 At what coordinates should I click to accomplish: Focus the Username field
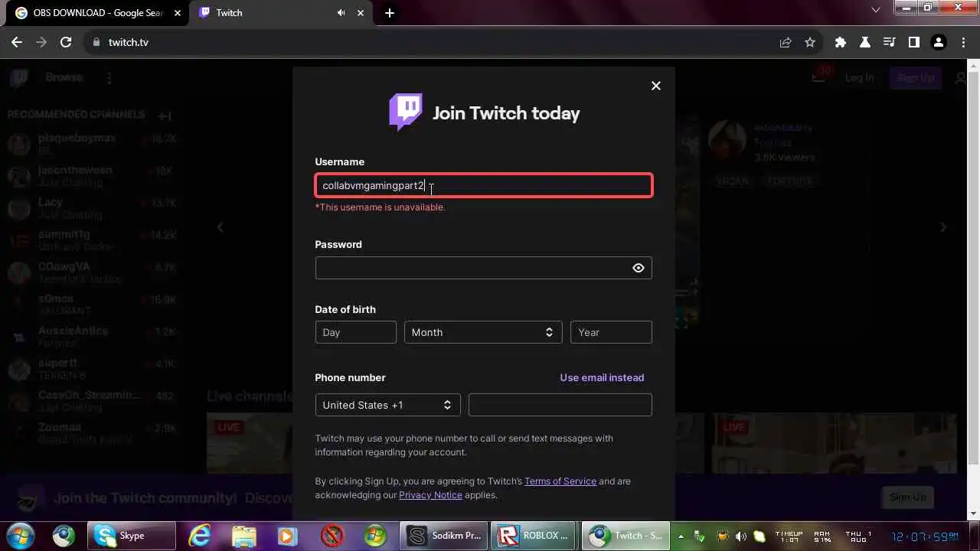point(484,185)
